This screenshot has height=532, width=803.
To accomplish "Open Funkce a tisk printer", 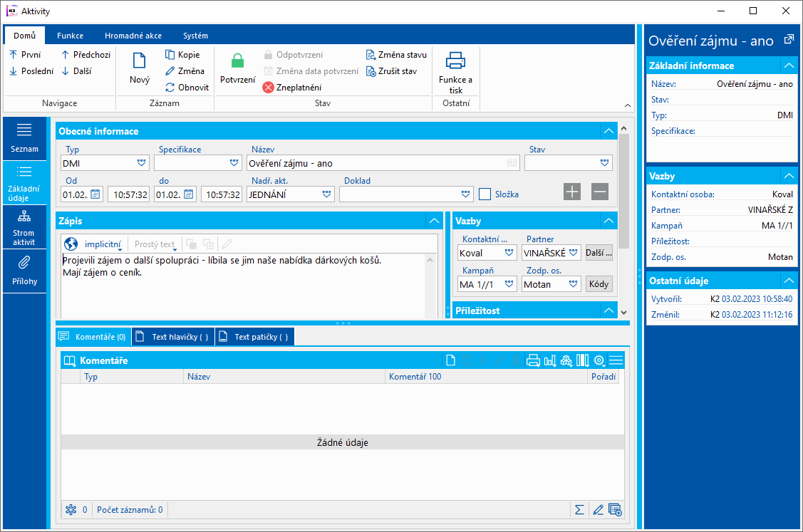I will coord(456,73).
